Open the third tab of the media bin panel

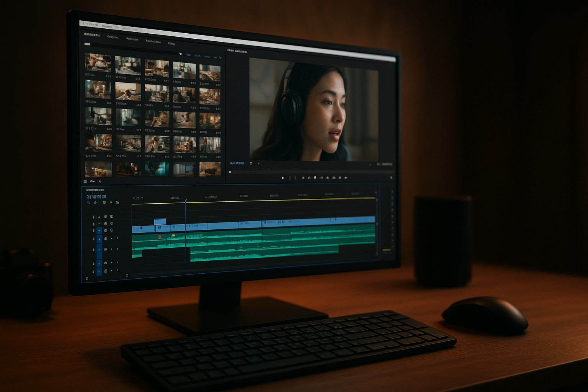pos(132,39)
